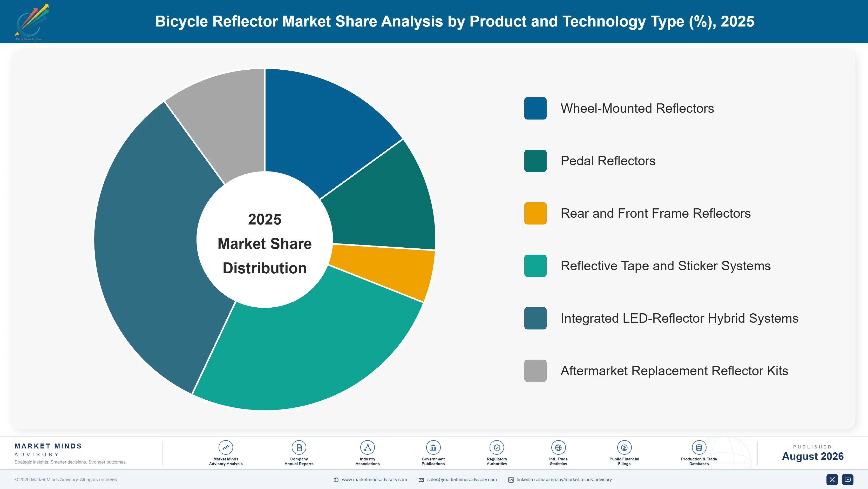Click the X social media icon
868x489 pixels.
coord(832,480)
